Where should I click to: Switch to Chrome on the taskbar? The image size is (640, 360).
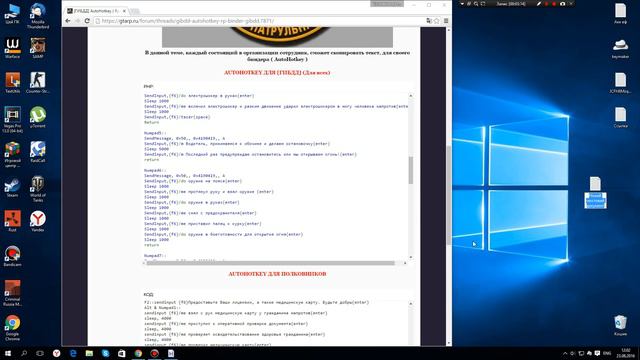pos(138,353)
